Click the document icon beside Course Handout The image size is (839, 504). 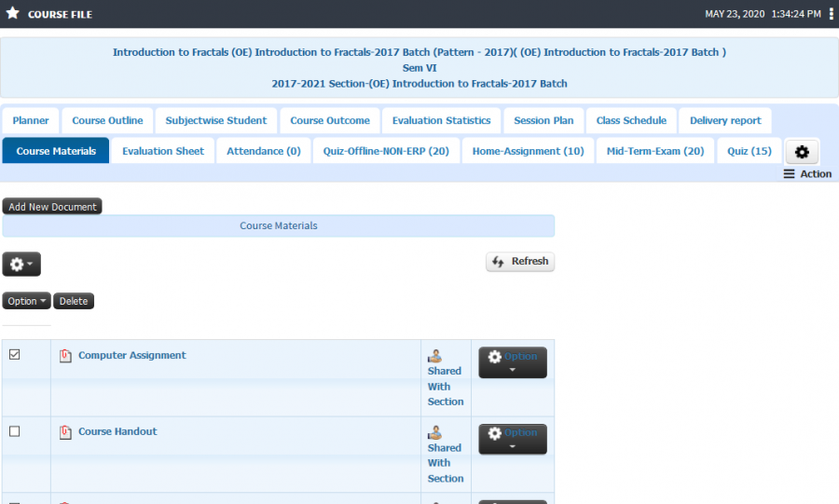click(65, 432)
